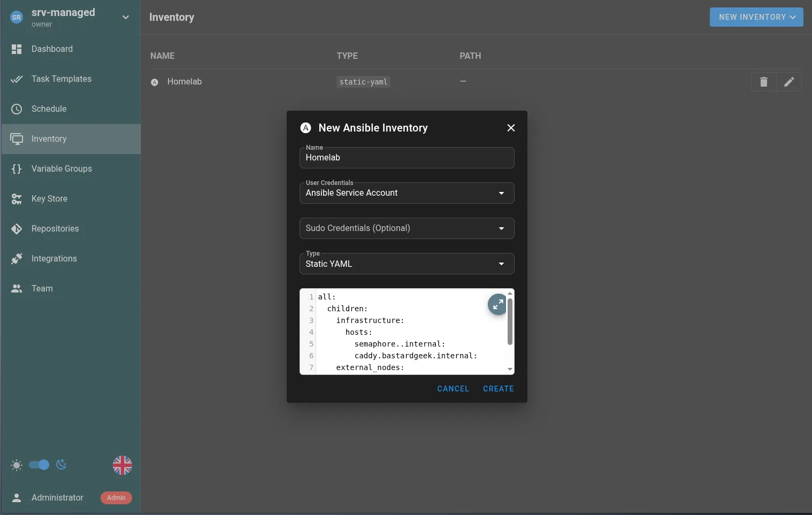The image size is (812, 515).
Task: Select Task Templates in the sidebar
Action: click(x=61, y=79)
